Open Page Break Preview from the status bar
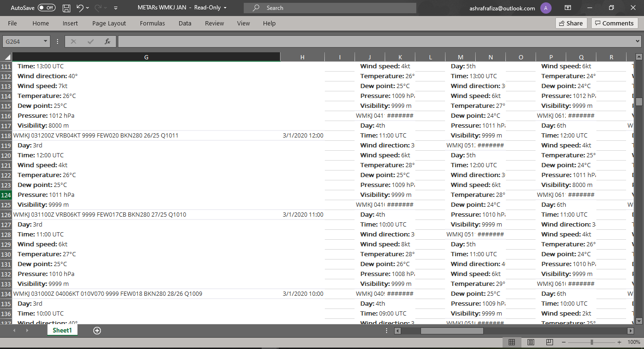 point(550,342)
